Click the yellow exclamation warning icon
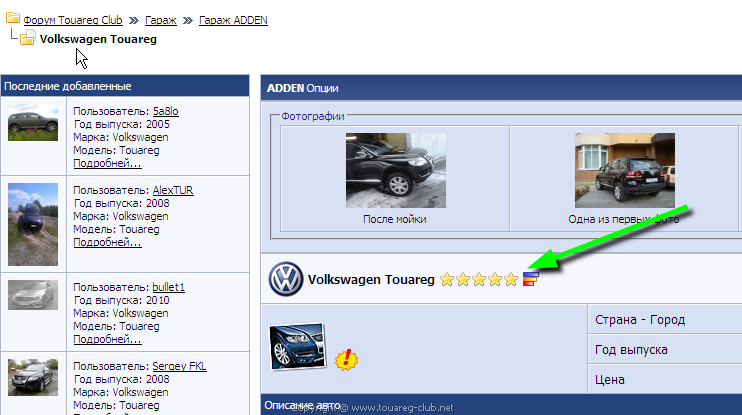 346,360
